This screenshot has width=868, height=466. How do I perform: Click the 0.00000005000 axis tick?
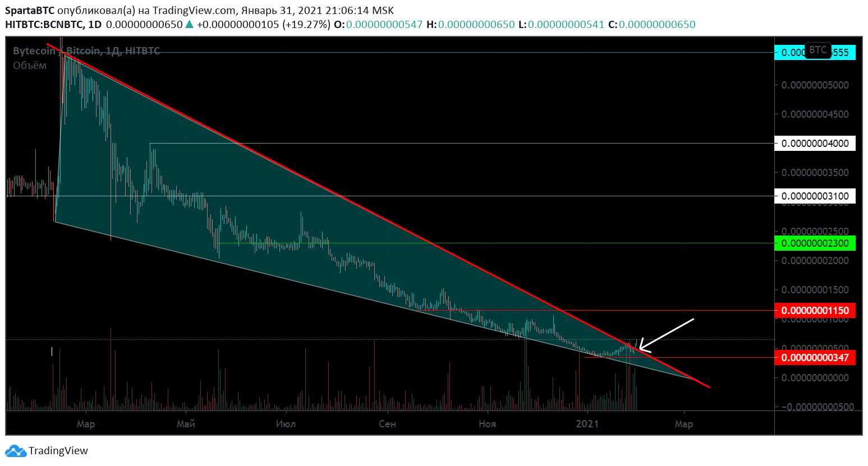(x=815, y=85)
